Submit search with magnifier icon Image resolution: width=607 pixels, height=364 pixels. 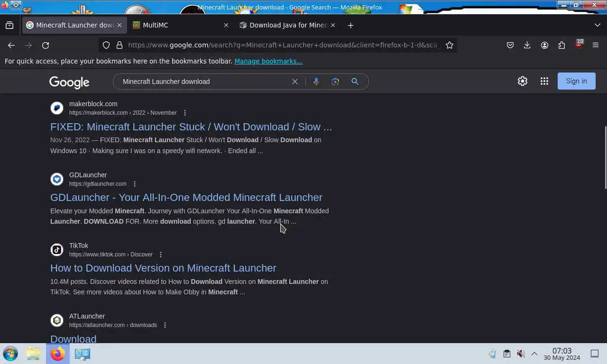click(355, 82)
